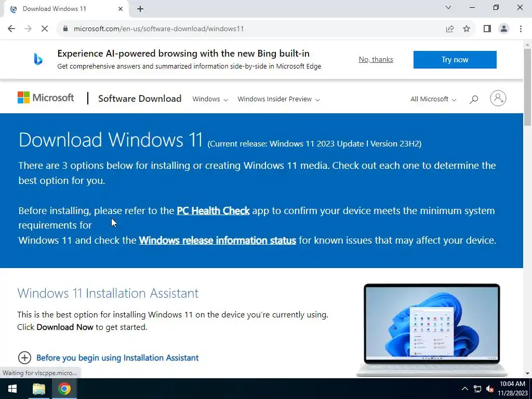Click the Windows 11 laptop image
Viewport: 532px width, 399px height.
(x=432, y=330)
